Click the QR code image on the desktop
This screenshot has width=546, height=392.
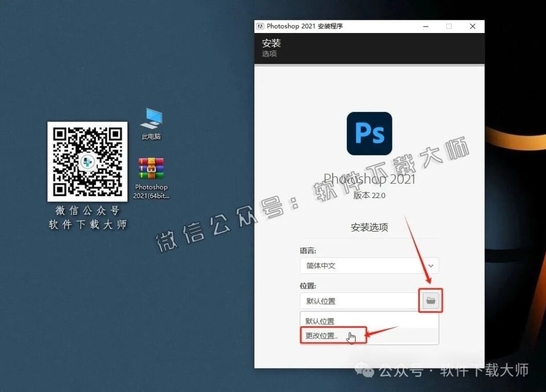[x=87, y=161]
